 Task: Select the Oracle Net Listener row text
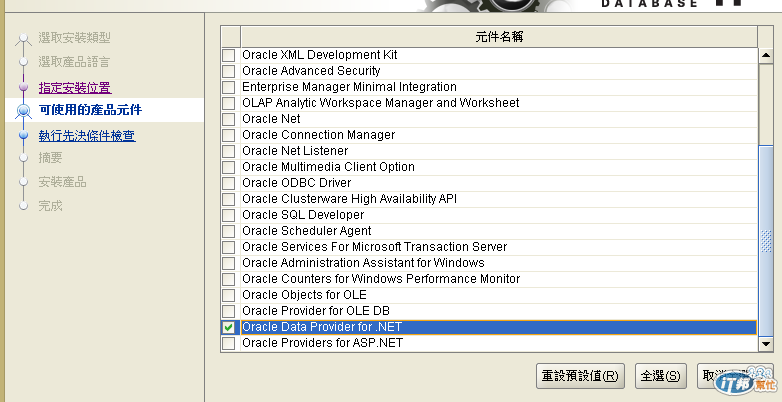(295, 151)
